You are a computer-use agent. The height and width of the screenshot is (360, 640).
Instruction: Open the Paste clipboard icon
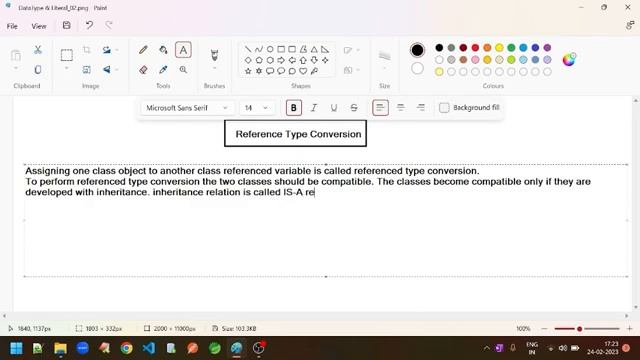[x=16, y=55]
